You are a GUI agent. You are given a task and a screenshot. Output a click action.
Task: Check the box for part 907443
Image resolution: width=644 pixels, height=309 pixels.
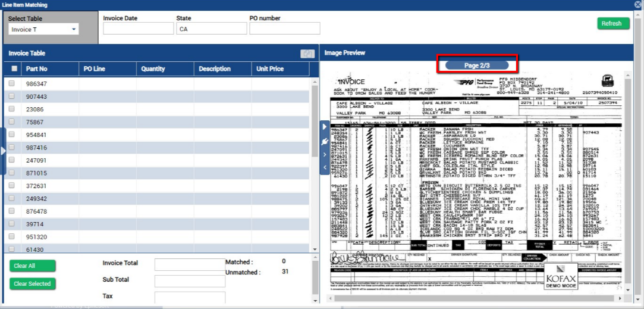click(12, 96)
